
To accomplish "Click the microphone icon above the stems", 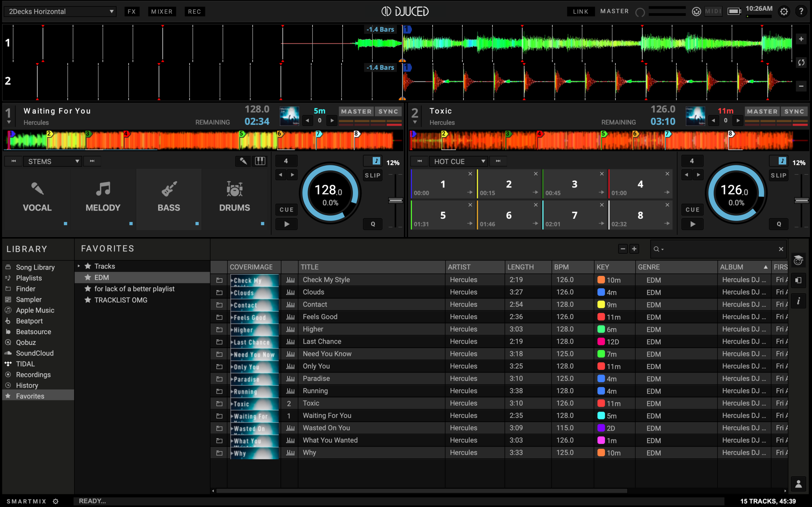I will tap(243, 161).
